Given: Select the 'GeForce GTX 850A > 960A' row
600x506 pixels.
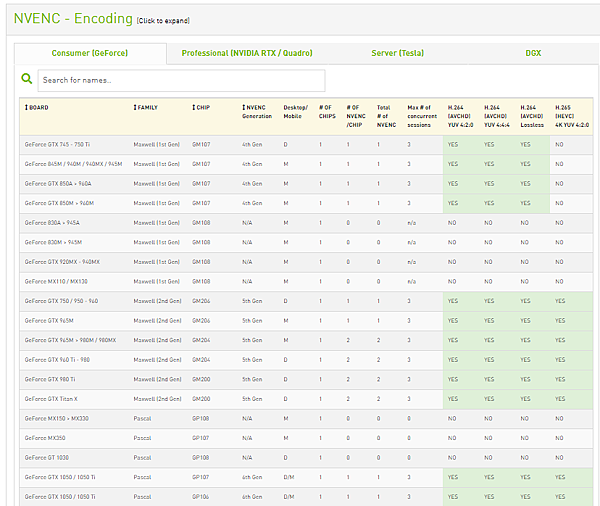Looking at the screenshot, I should pos(306,184).
